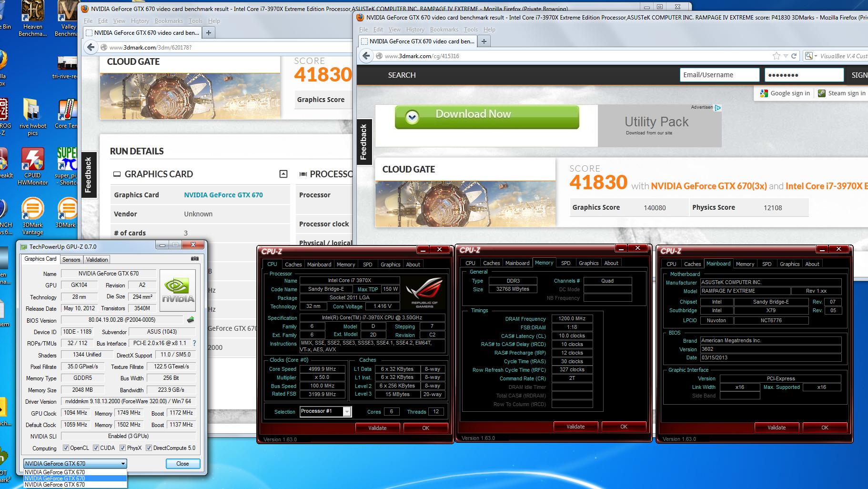868x489 pixels.
Task: Toggle CUDA checkbox in GPU-Z
Action: click(96, 448)
